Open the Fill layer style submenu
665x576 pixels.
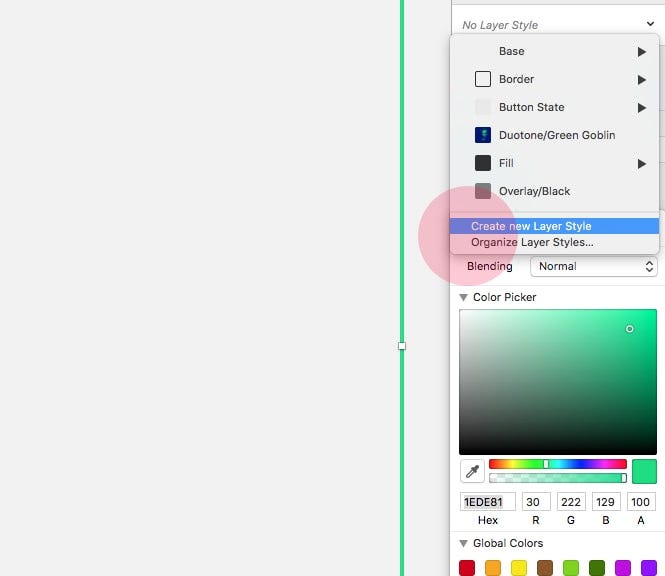[x=554, y=163]
